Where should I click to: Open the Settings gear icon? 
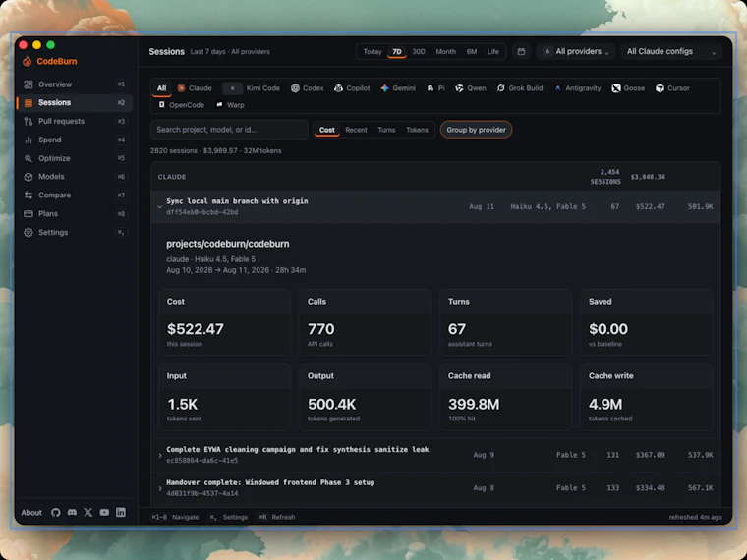tap(29, 233)
